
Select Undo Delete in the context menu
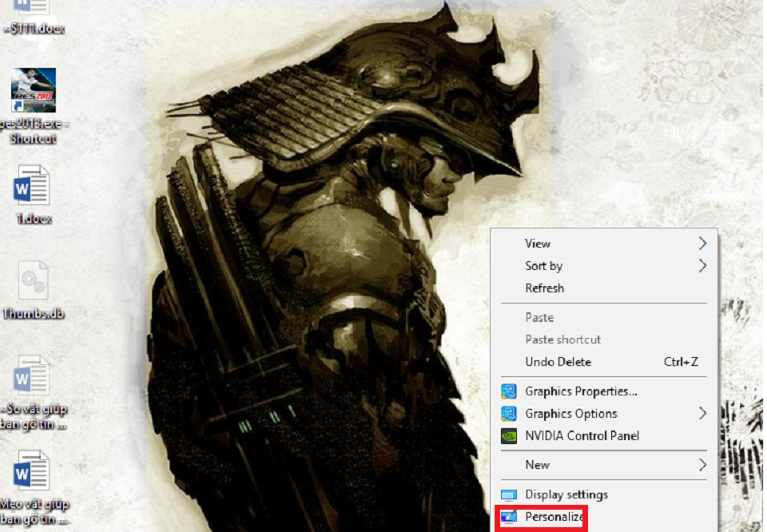(x=604, y=362)
